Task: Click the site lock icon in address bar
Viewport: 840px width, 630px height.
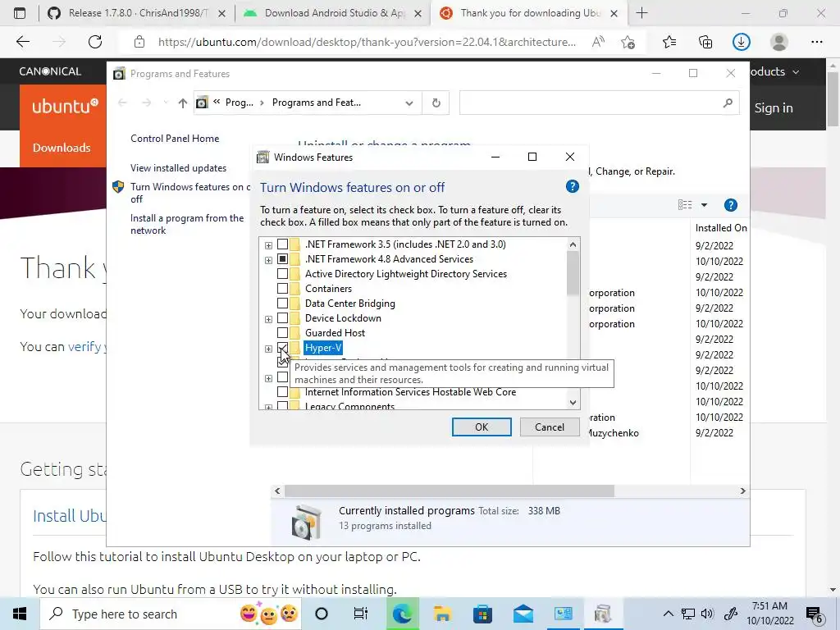Action: 139,42
